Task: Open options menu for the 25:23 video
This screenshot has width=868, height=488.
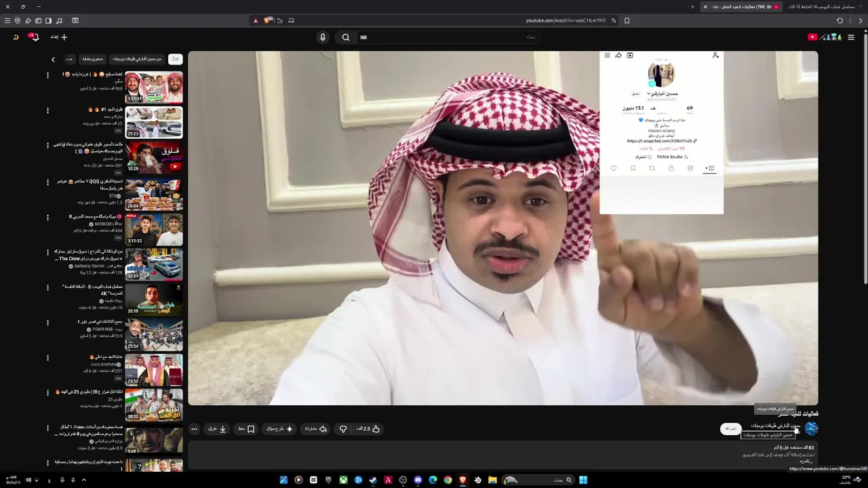Action: coord(47,110)
